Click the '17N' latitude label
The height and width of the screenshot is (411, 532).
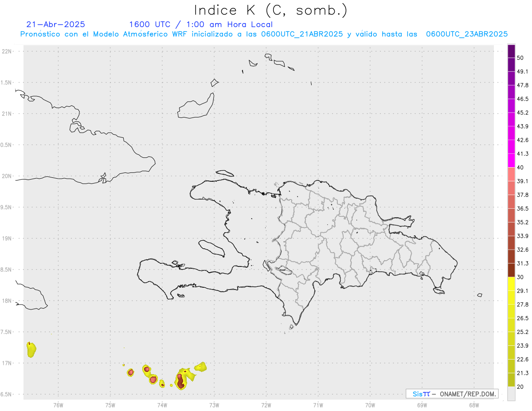[8, 363]
